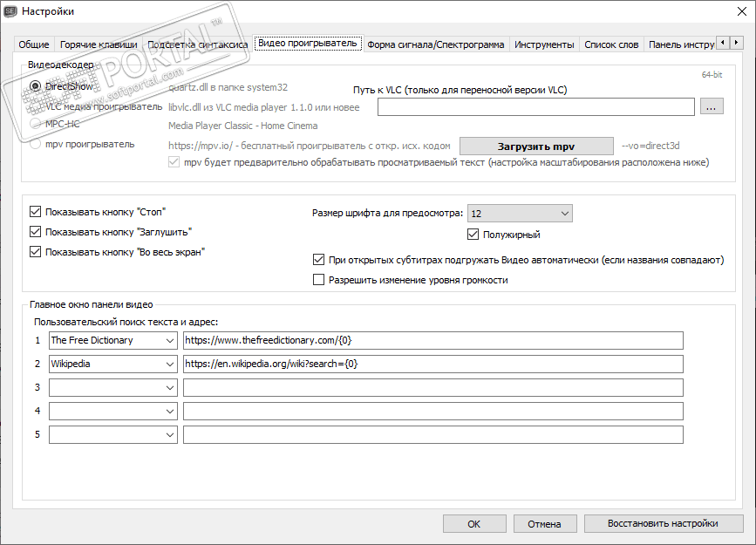This screenshot has height=545, width=756.
Task: Toggle Полужирный checkbox
Action: [x=473, y=235]
